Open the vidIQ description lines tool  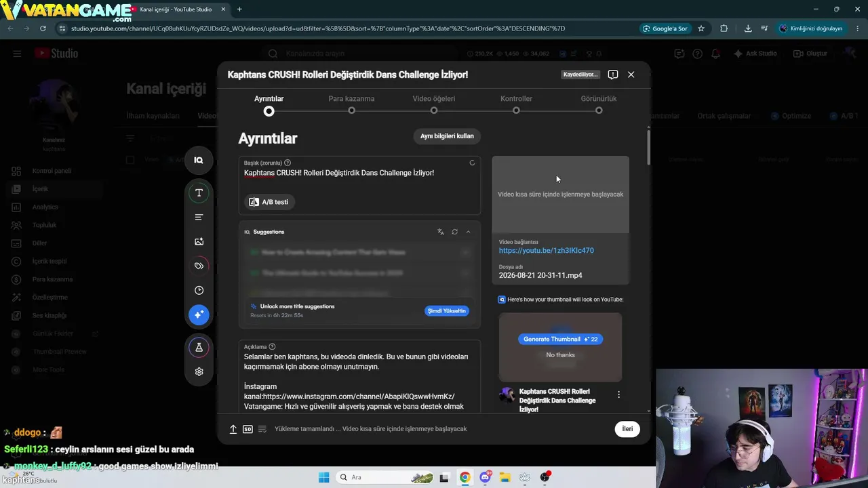tap(199, 217)
